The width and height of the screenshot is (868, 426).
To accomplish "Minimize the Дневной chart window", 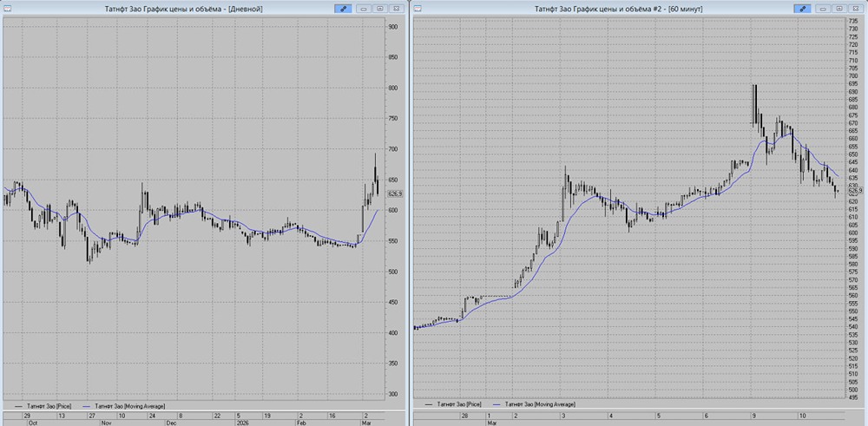I will (x=364, y=9).
